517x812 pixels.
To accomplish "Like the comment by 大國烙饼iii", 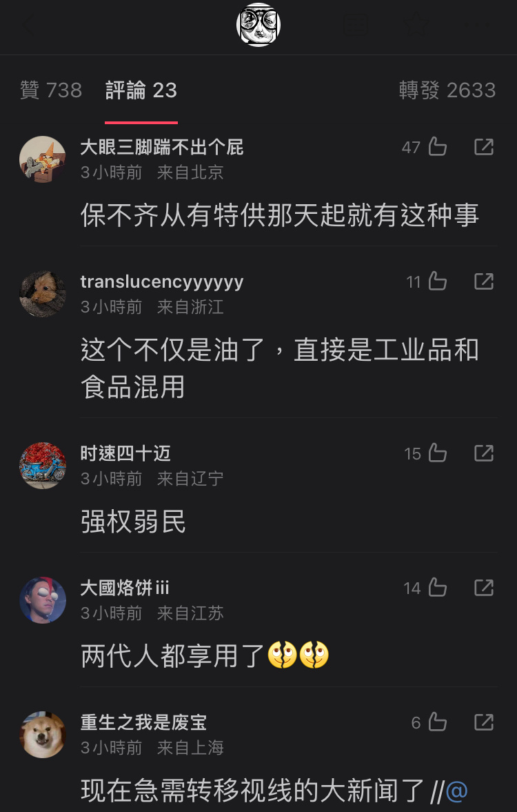I will [x=437, y=588].
